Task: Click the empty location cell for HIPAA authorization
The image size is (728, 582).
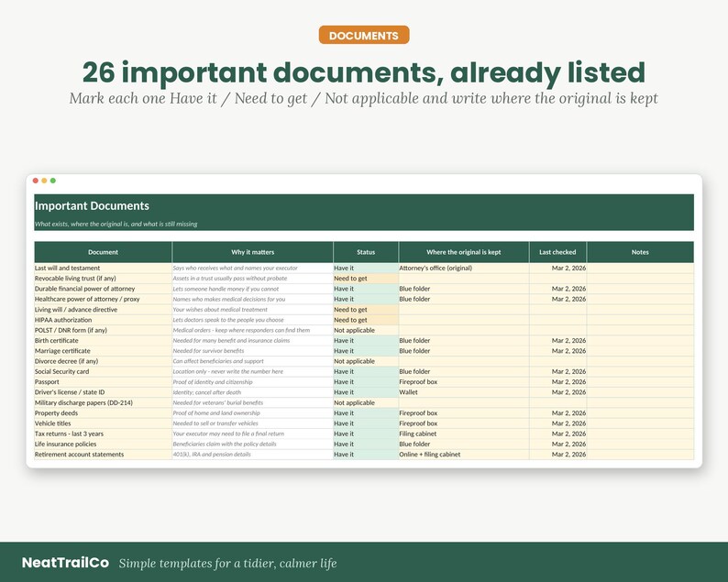Action: tap(464, 320)
